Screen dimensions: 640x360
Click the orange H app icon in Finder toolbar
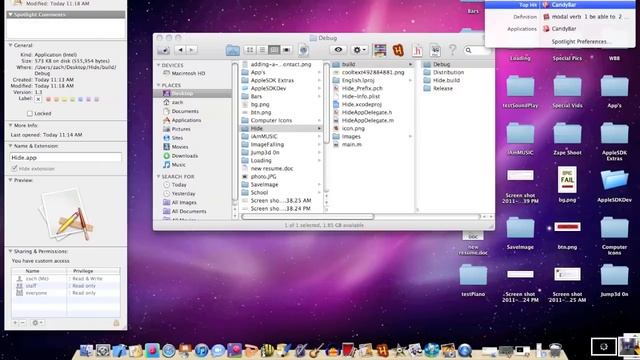point(398,50)
